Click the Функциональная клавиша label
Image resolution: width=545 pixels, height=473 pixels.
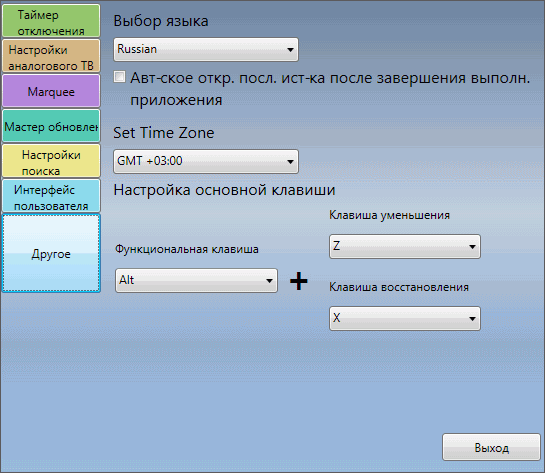point(187,249)
